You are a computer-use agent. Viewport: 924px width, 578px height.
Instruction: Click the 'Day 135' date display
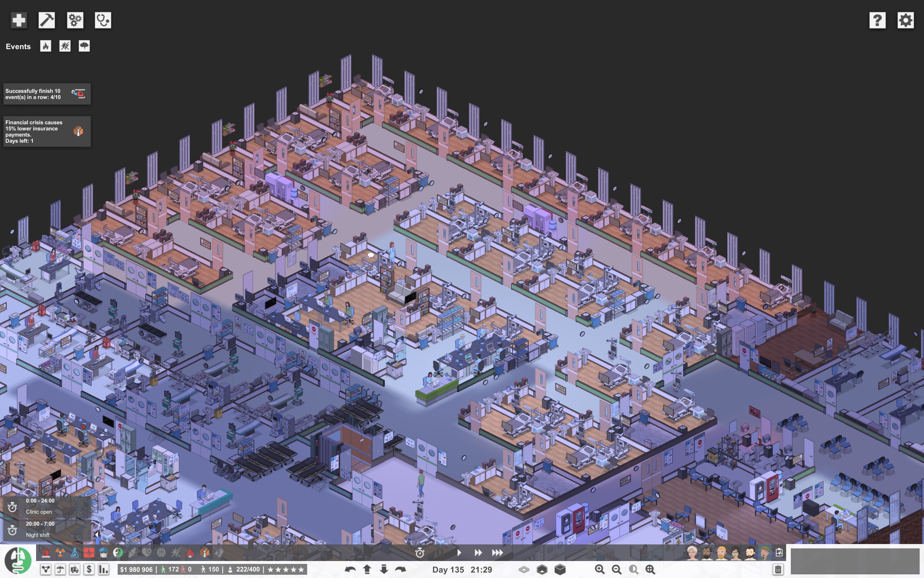tap(448, 570)
